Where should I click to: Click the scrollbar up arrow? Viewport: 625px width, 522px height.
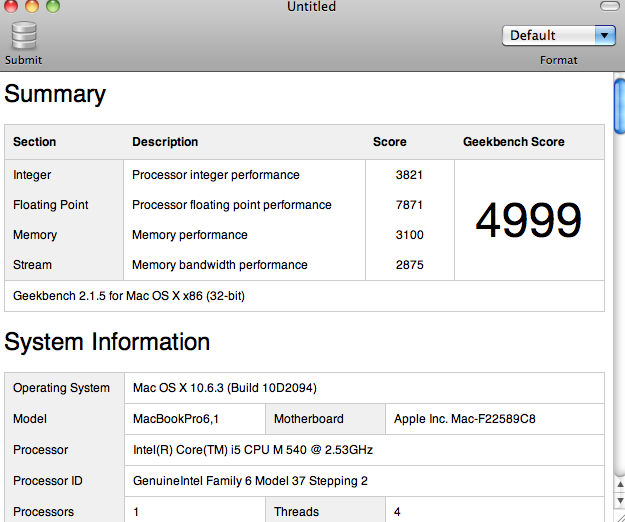620,485
